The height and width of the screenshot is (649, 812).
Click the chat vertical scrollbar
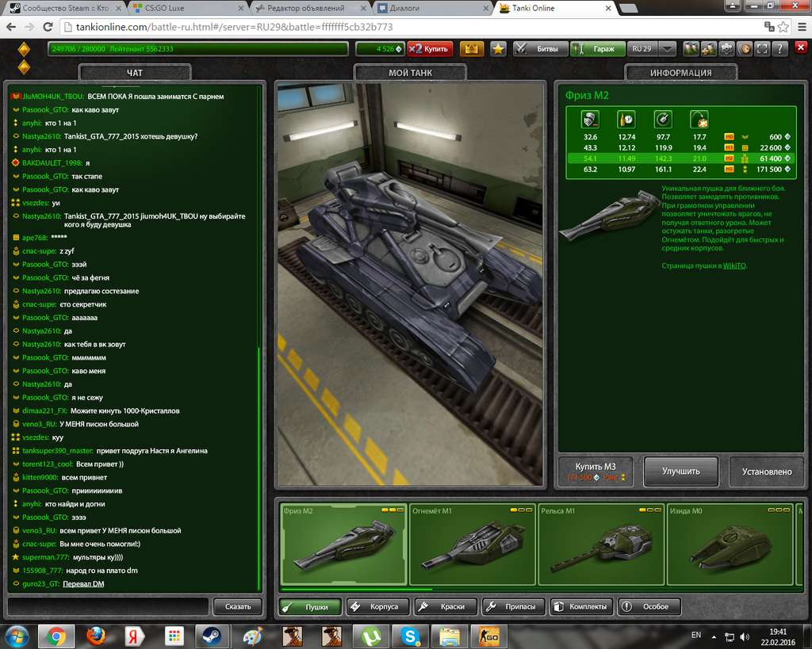[259, 468]
